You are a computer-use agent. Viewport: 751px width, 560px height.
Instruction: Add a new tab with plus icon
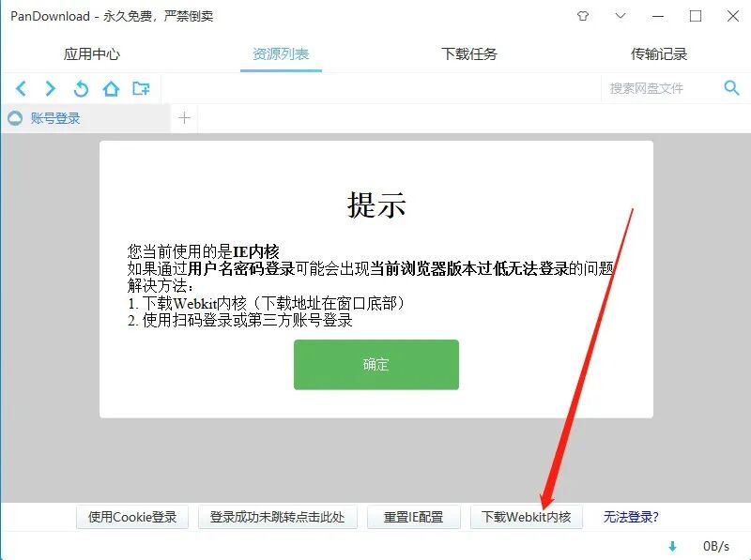(184, 118)
